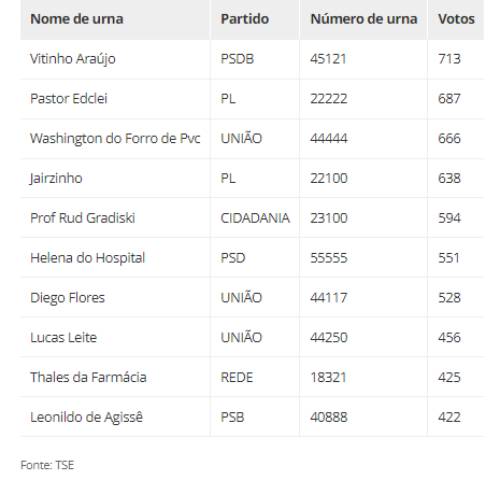
Task: Click the CIDADANIA party cell
Action: pyautogui.click(x=255, y=218)
